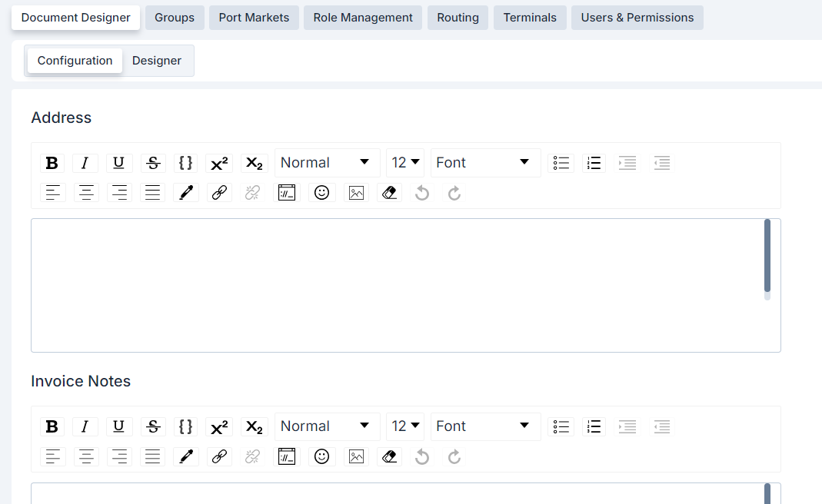Open the Users & Permissions tab
The width and height of the screenshot is (822, 504).
tap(637, 18)
